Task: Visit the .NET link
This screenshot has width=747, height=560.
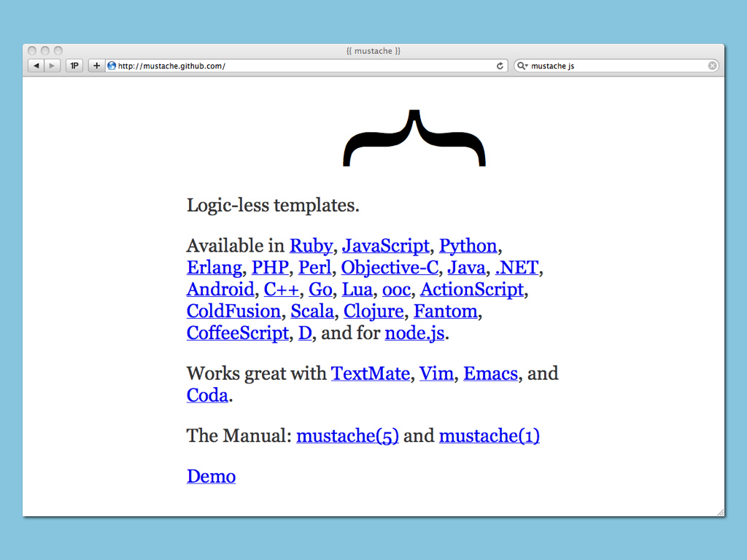Action: click(517, 268)
